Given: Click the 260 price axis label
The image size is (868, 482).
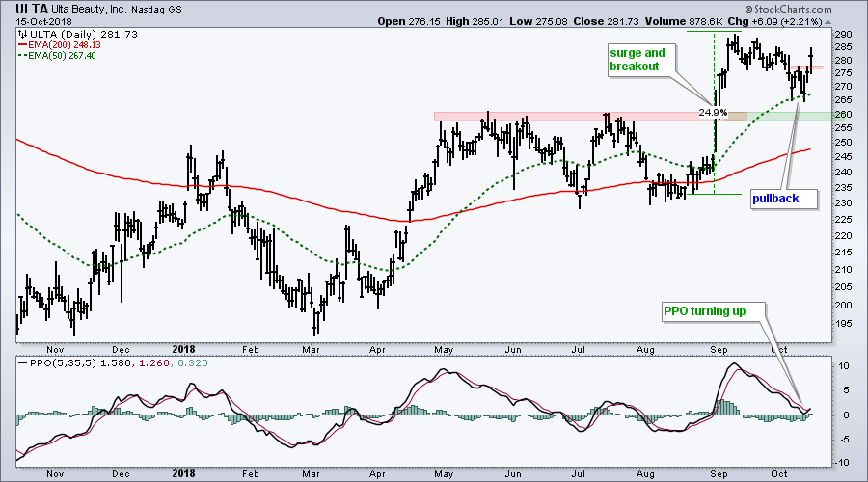Looking at the screenshot, I should coord(843,115).
